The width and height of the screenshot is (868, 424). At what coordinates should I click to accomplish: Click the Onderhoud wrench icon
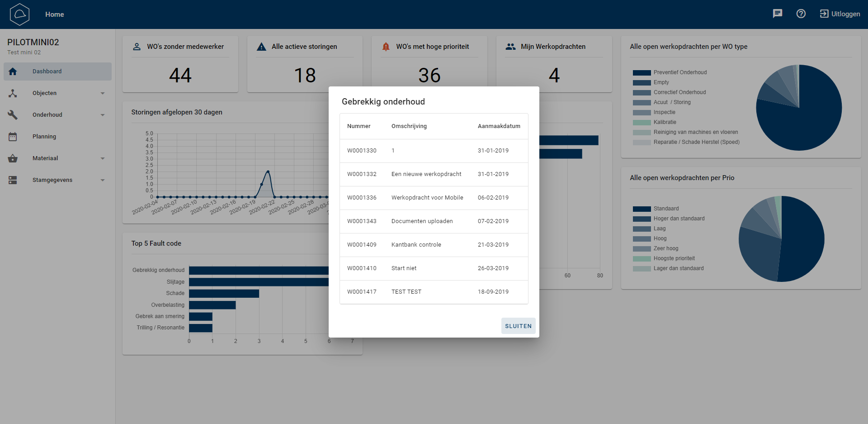13,115
